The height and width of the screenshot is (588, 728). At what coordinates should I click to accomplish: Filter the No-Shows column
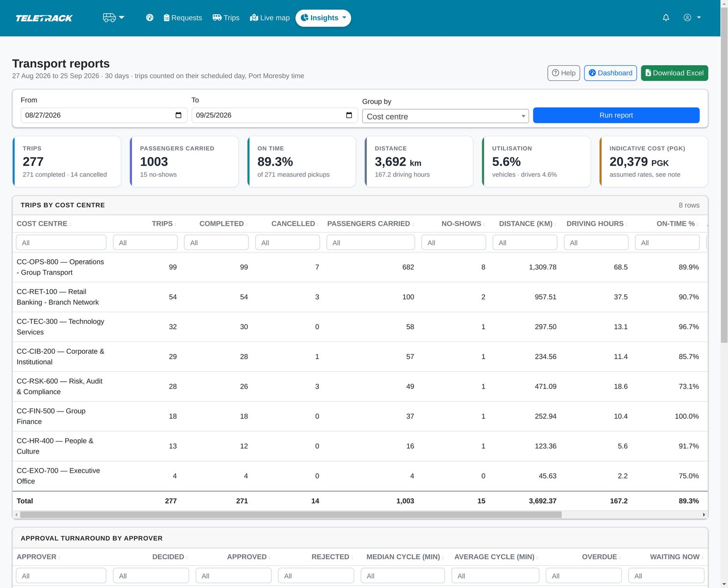(454, 243)
